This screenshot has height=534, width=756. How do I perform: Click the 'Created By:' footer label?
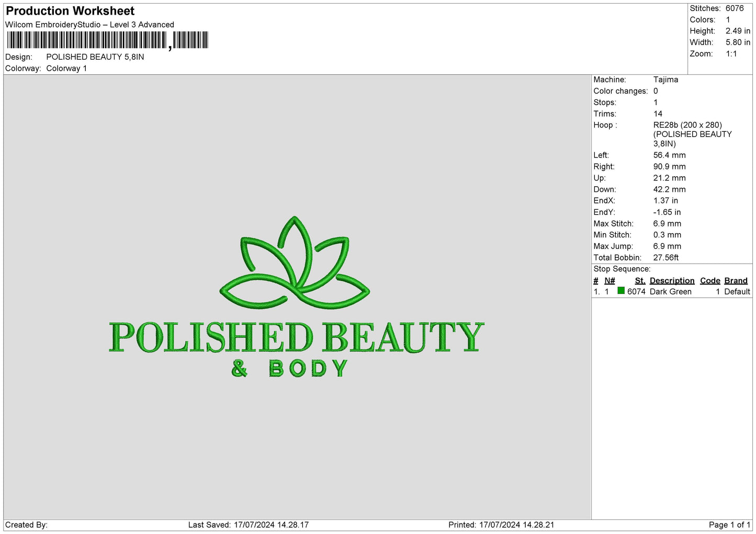coord(26,525)
